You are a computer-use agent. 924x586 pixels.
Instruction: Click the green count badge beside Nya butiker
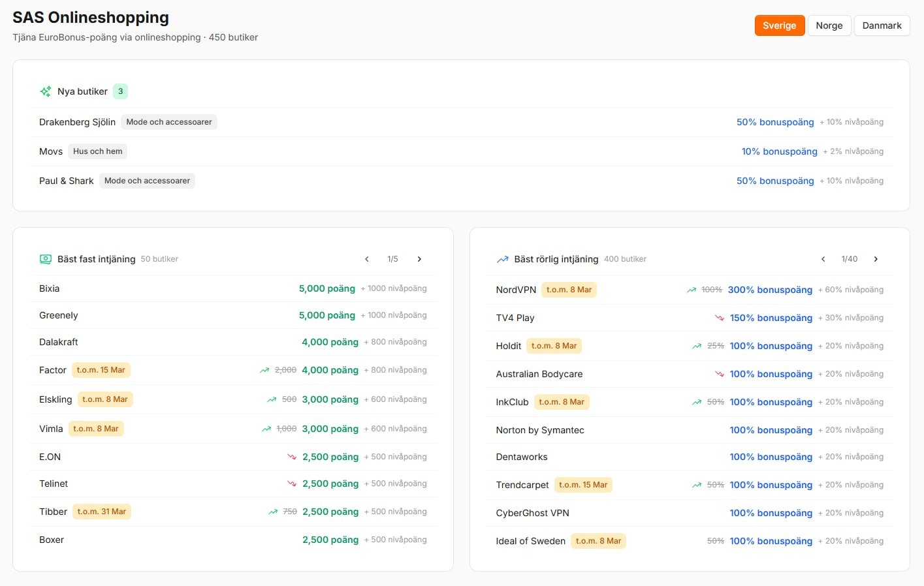(x=120, y=91)
